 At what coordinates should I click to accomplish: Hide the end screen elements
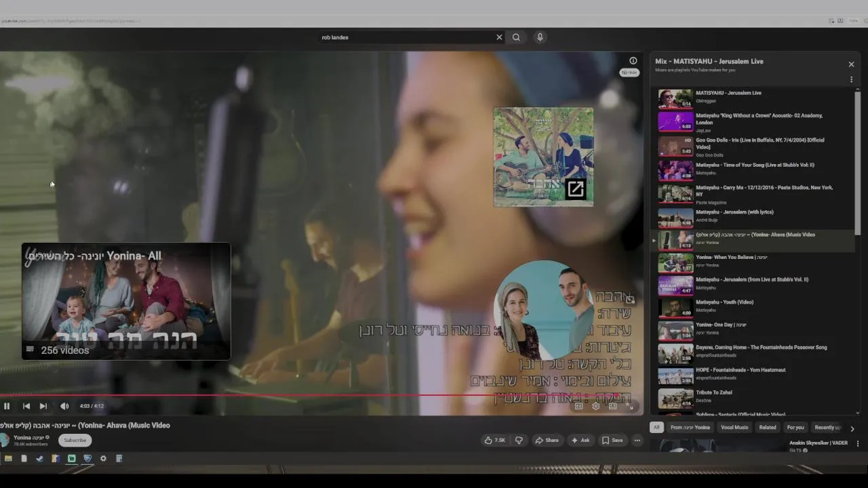pos(629,73)
